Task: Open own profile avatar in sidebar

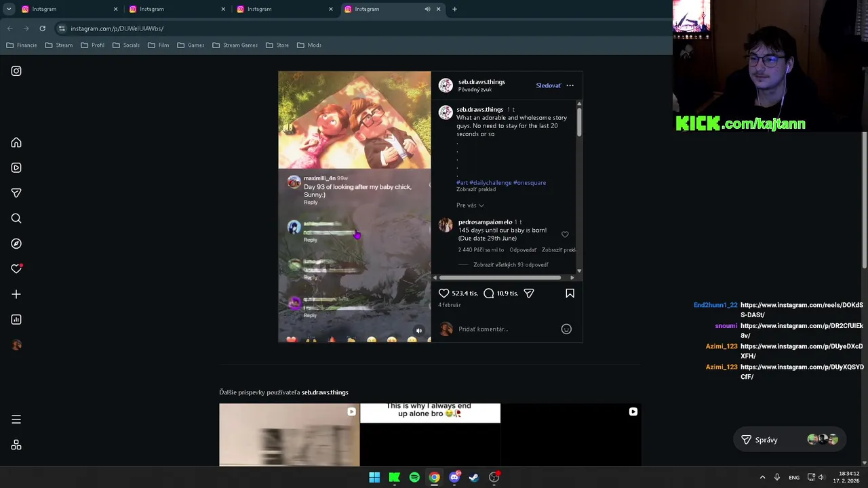Action: coord(16,345)
